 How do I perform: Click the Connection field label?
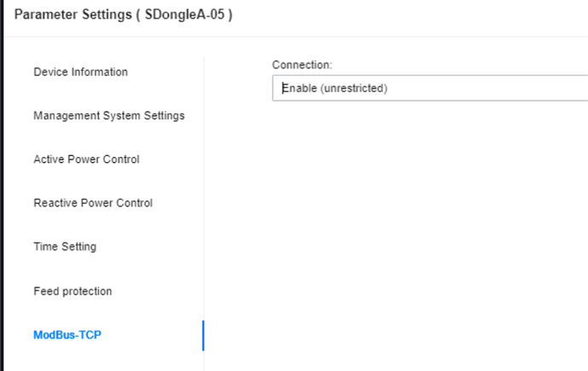(x=303, y=65)
